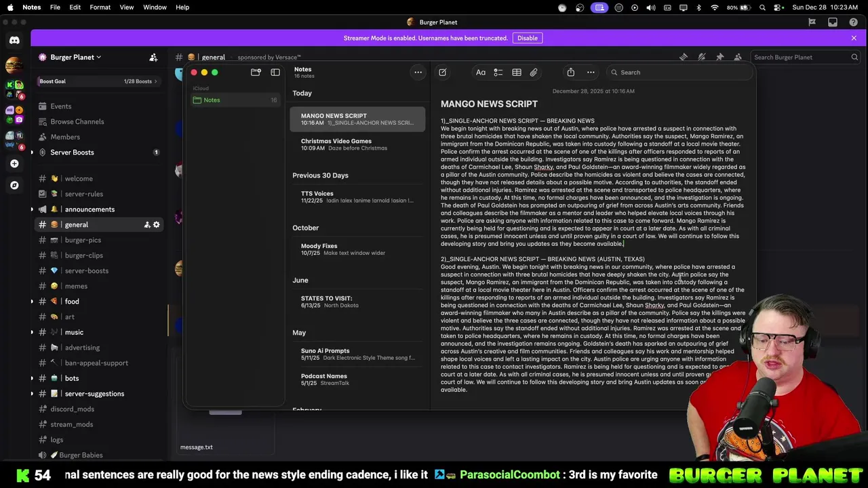Image resolution: width=868 pixels, height=488 pixels.
Task: Open Discord's Discover compass icon
Action: pos(14,185)
